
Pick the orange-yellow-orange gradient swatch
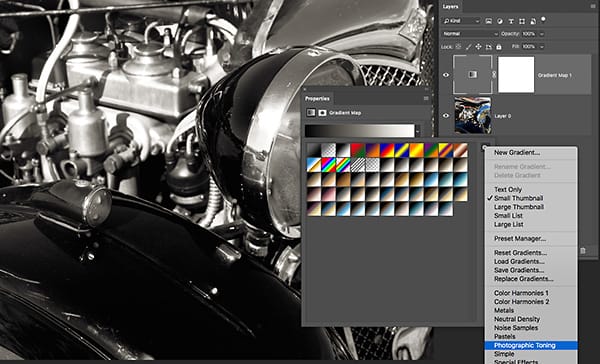[416, 150]
